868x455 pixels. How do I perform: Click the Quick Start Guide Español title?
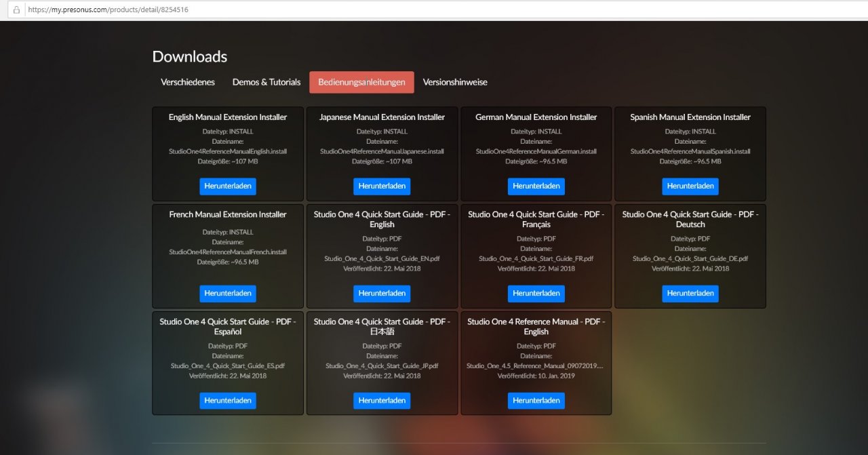tap(228, 327)
